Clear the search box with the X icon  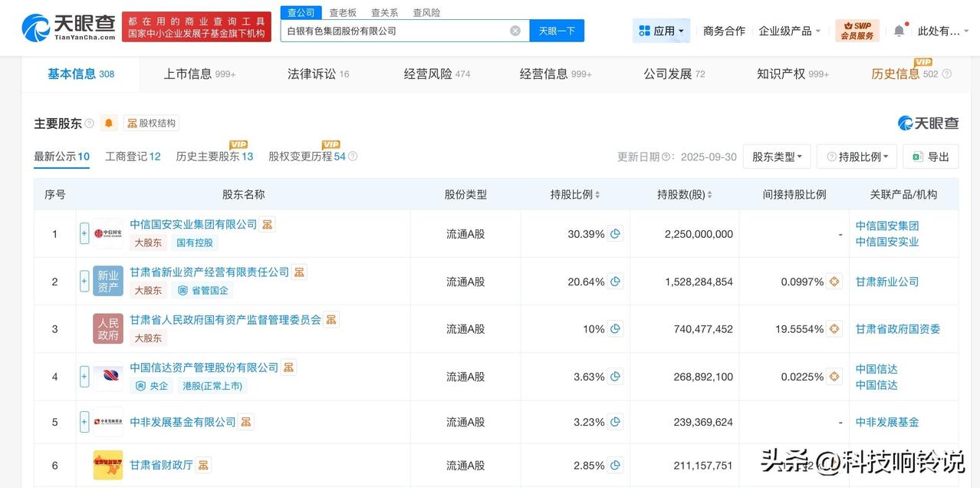[x=515, y=31]
